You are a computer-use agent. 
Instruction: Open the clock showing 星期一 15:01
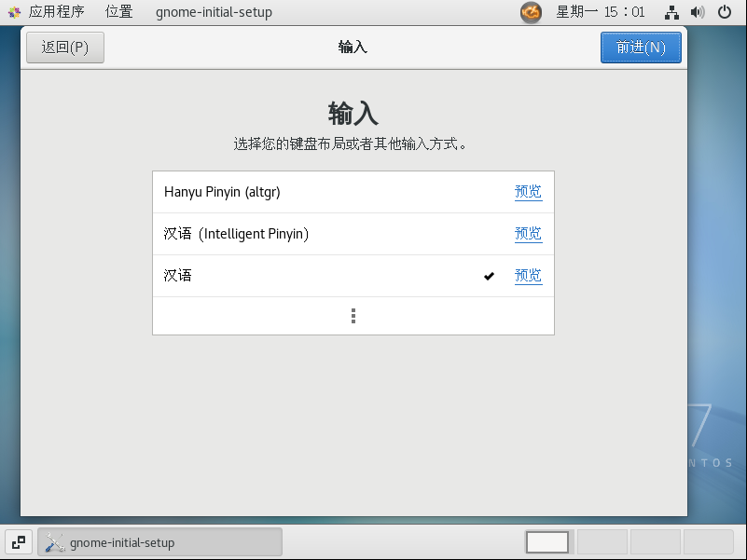tap(601, 12)
